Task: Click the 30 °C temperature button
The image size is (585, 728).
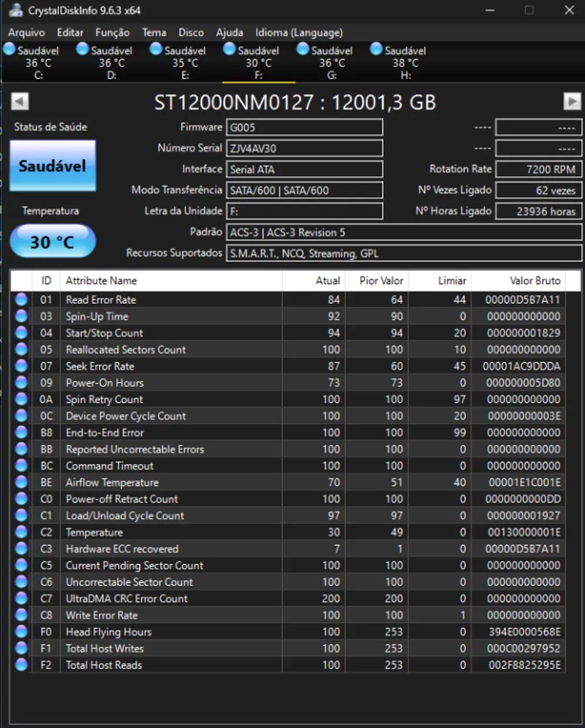Action: tap(52, 241)
